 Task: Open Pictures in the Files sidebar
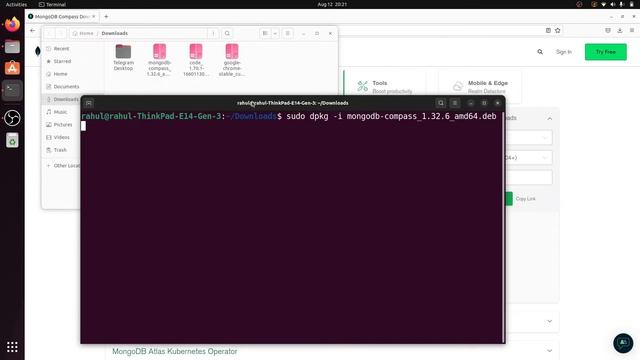[x=62, y=124]
